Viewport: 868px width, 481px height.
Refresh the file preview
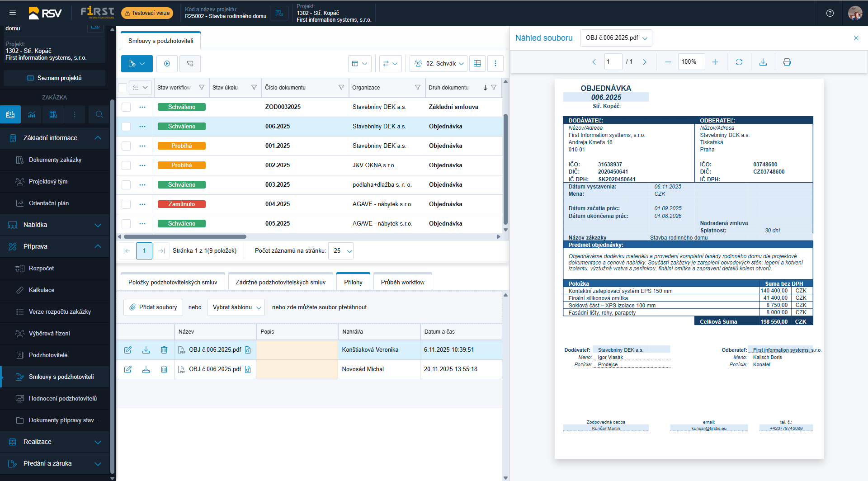point(739,62)
